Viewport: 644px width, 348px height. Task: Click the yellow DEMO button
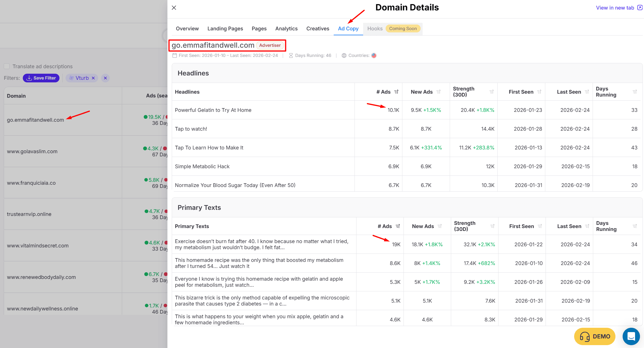pos(595,336)
